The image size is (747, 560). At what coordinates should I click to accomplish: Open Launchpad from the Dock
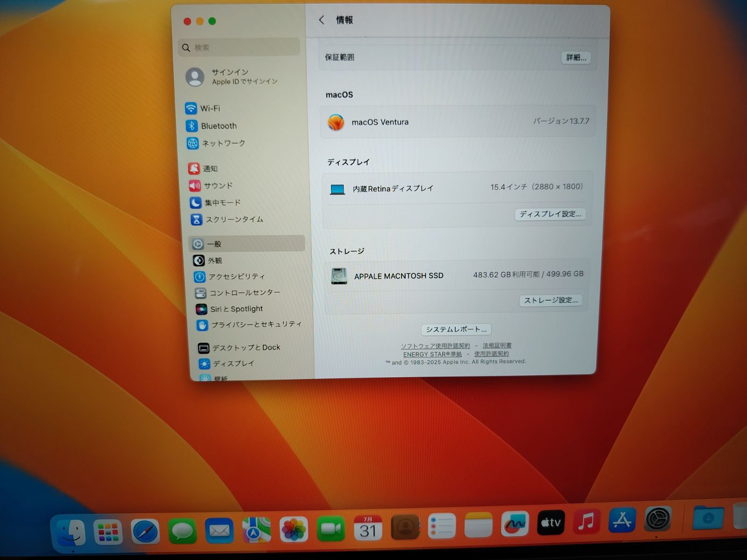[108, 532]
